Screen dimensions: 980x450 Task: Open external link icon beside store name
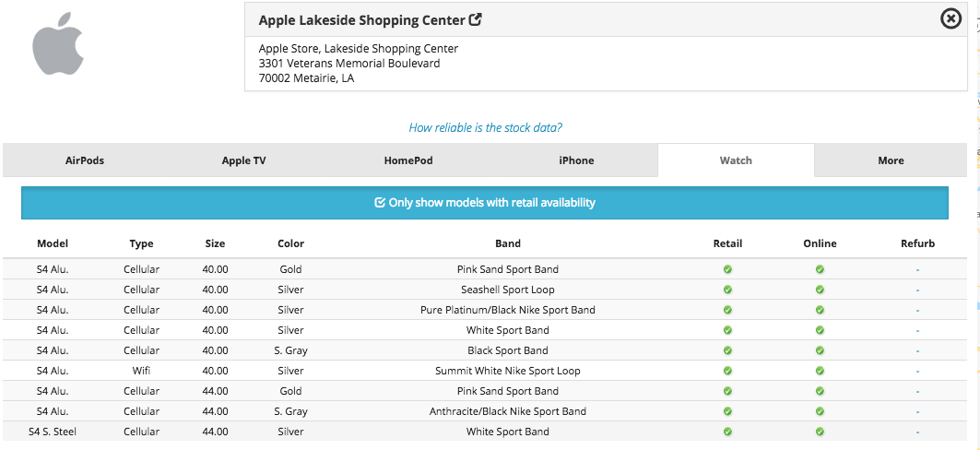point(476,19)
